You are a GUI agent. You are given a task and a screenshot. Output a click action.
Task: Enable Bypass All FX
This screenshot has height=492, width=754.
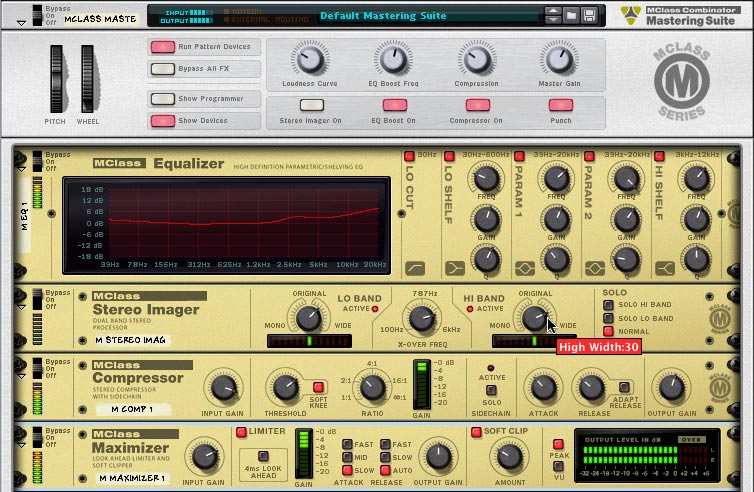click(163, 69)
